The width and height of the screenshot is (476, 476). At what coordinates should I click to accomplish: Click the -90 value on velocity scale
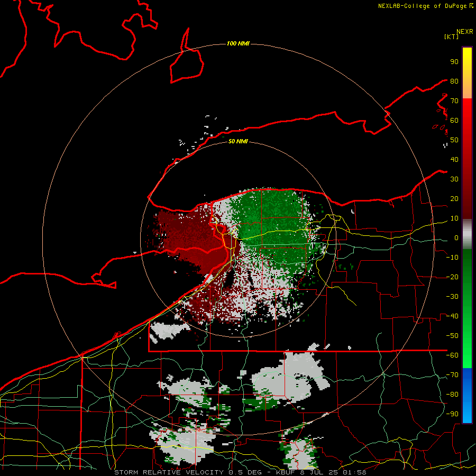[x=452, y=414]
